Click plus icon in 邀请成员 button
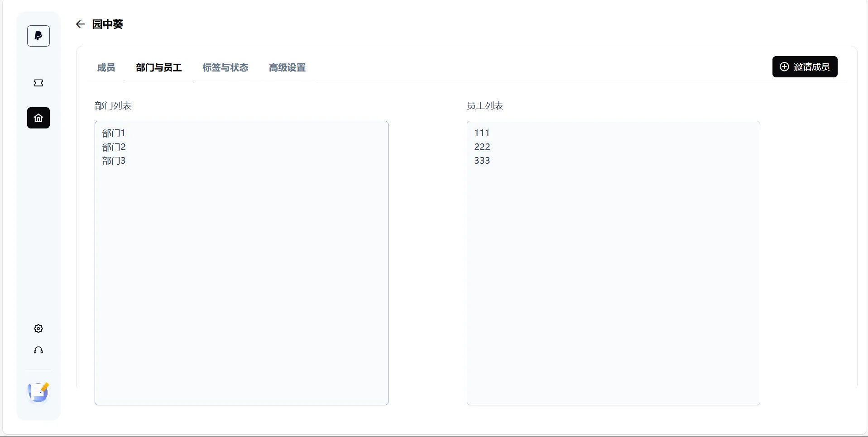This screenshot has width=868, height=437. 784,67
